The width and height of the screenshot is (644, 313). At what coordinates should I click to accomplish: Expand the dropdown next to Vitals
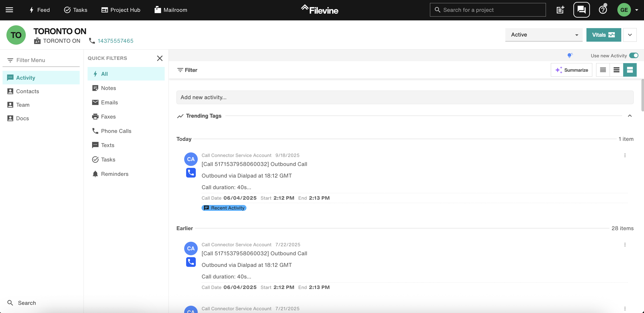(x=630, y=35)
